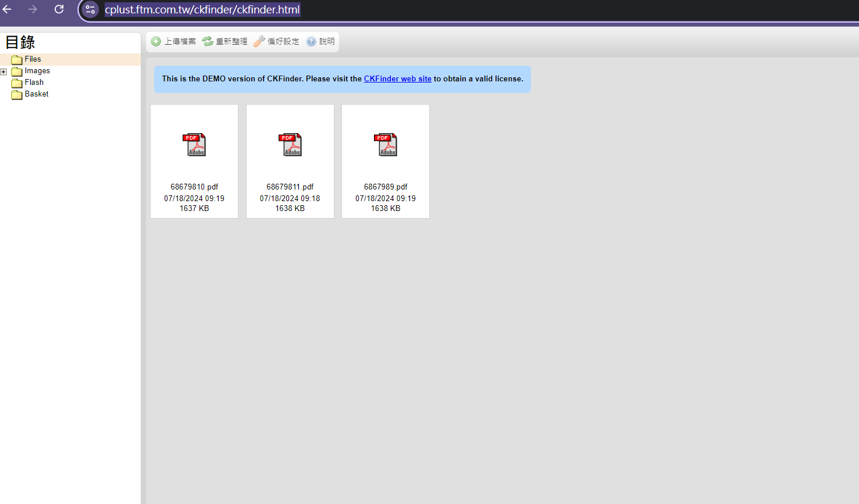Click the 目錄 directory heading
The width and height of the screenshot is (859, 504).
(x=20, y=42)
